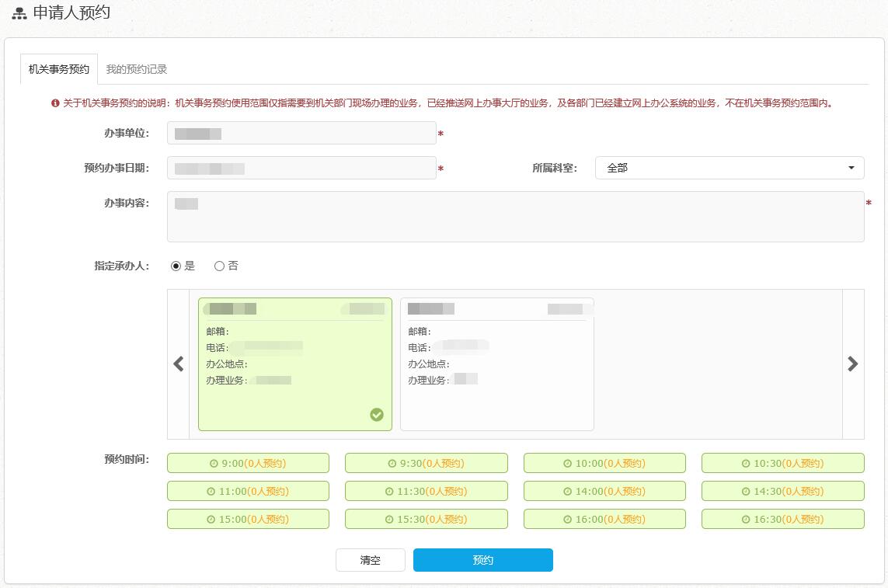Choose the 11:00 time slot

(248, 491)
